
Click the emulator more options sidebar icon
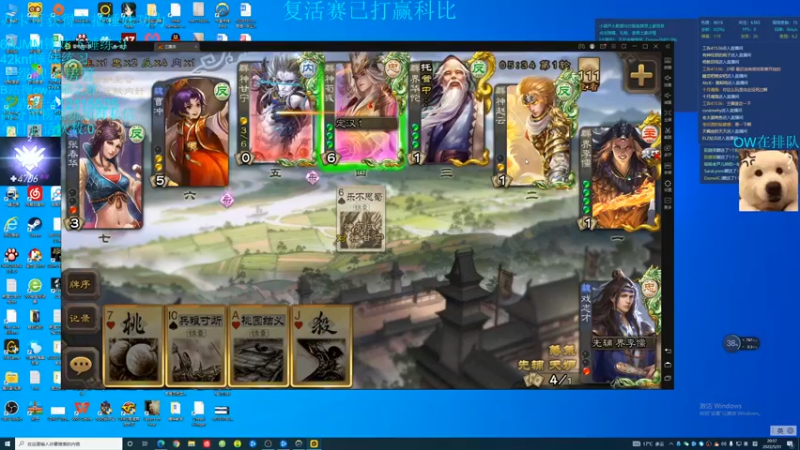tap(667, 201)
